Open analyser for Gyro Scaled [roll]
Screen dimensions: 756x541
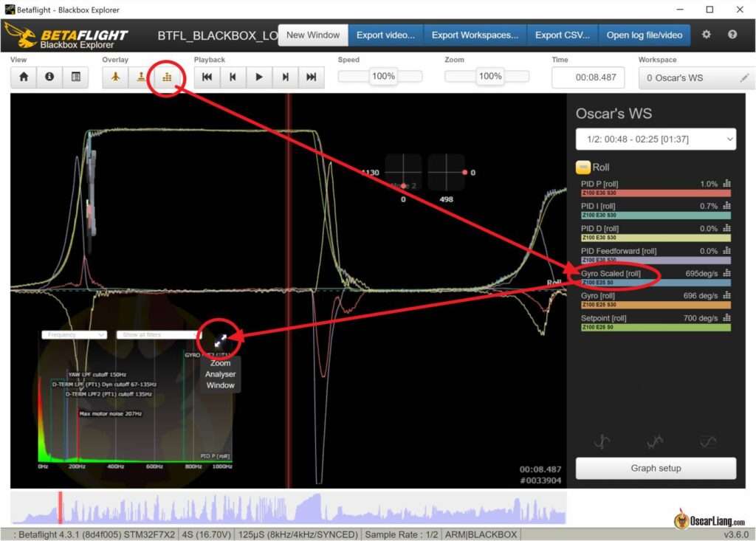727,273
